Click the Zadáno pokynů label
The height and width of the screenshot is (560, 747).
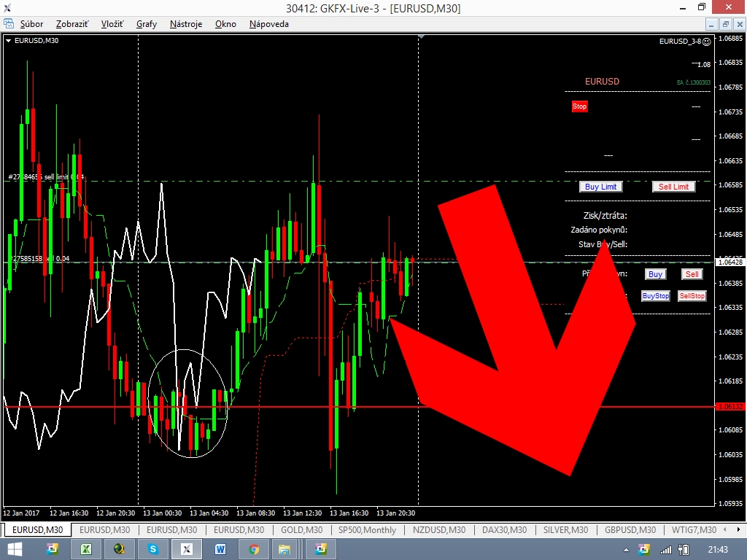click(599, 230)
